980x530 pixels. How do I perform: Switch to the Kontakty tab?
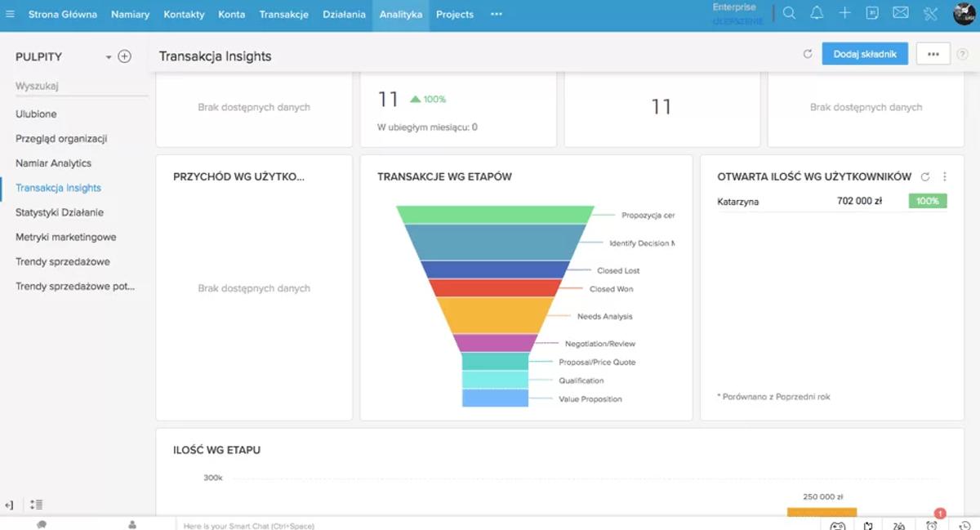coord(184,15)
